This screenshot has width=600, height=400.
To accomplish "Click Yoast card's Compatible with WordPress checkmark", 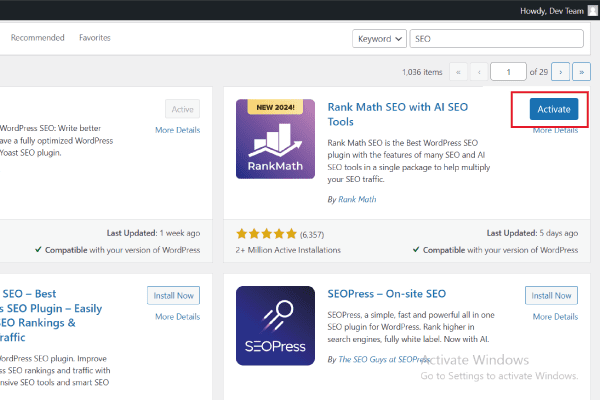I will click(x=38, y=250).
